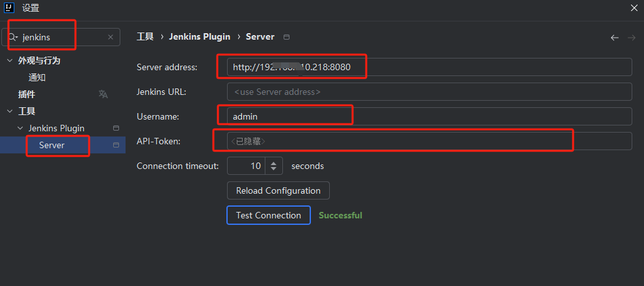The width and height of the screenshot is (644, 286).
Task: Focus the API-Token field
Action: click(429, 141)
